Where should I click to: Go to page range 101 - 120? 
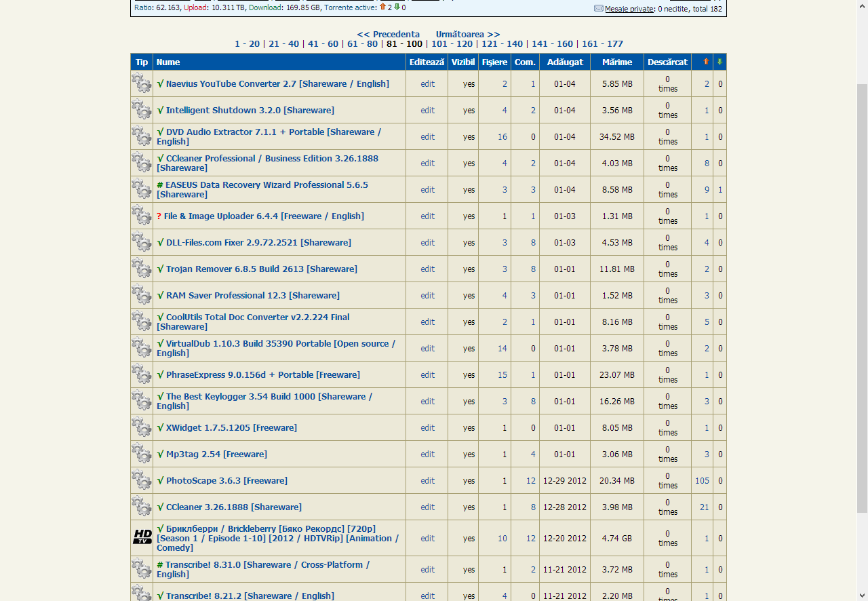[452, 43]
